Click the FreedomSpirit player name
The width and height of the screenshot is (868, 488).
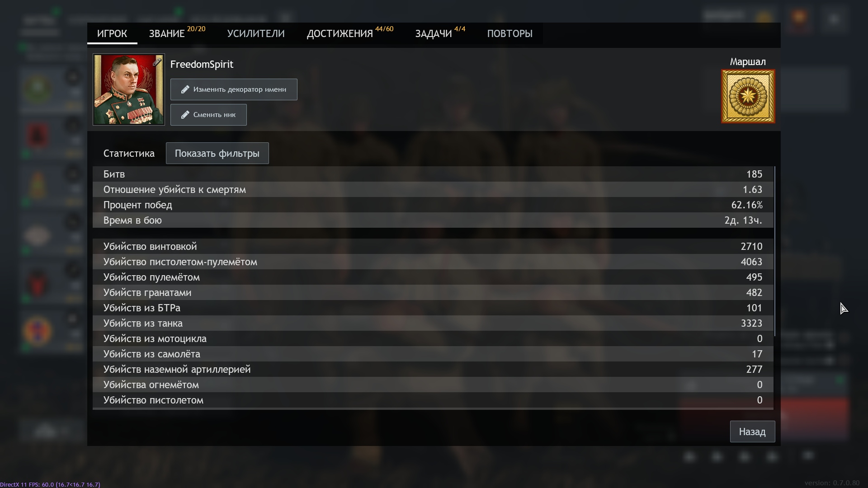(x=202, y=65)
